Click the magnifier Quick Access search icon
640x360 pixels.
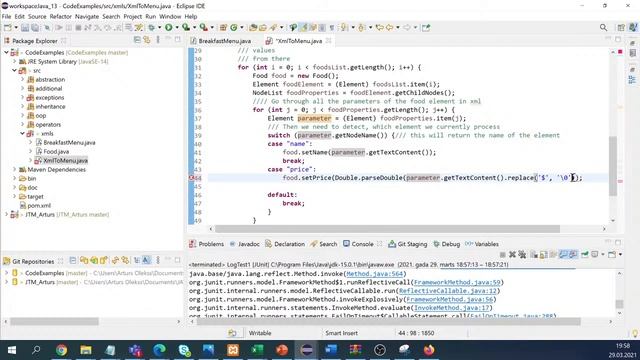(x=603, y=27)
